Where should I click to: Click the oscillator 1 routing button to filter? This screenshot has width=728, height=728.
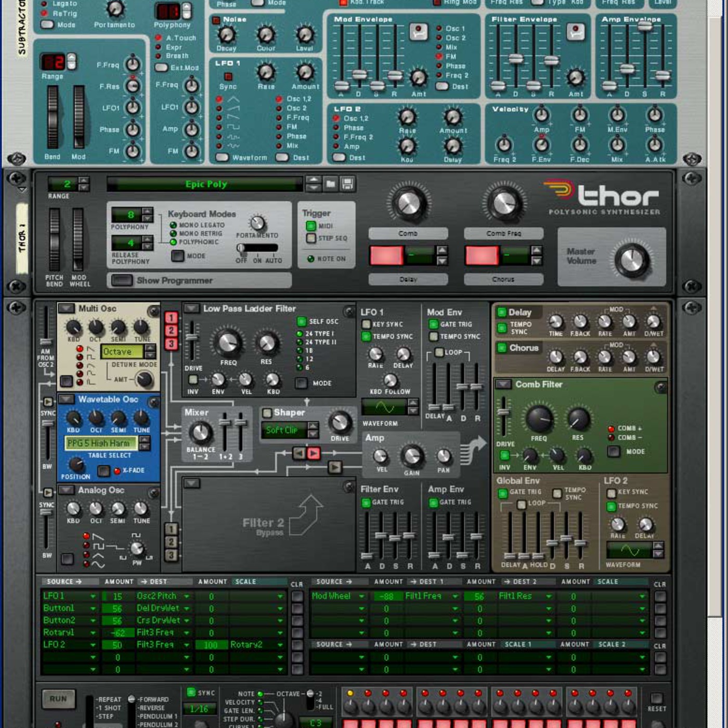point(171,318)
